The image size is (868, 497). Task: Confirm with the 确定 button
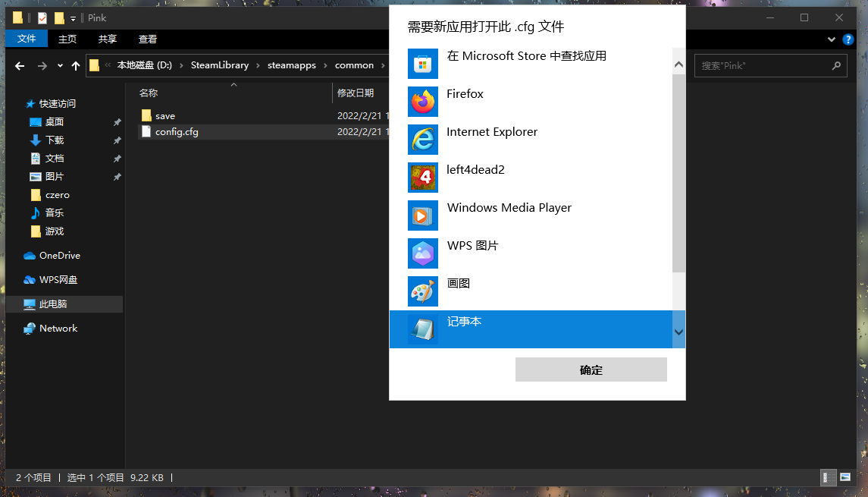(x=591, y=370)
